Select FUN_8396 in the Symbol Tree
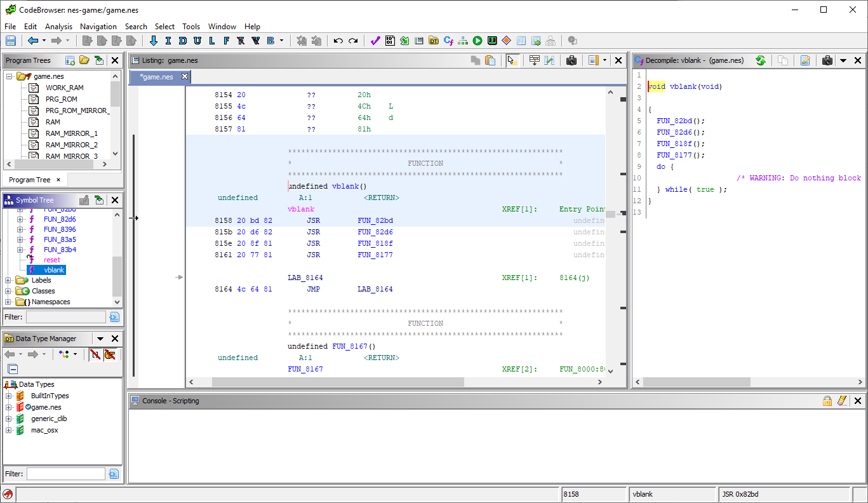The height and width of the screenshot is (503, 868). 59,229
